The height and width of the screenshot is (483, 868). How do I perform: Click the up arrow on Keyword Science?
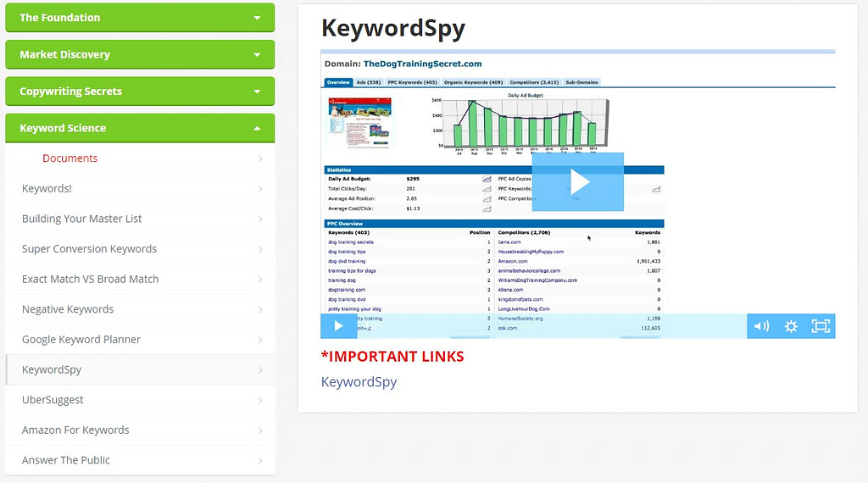[257, 128]
